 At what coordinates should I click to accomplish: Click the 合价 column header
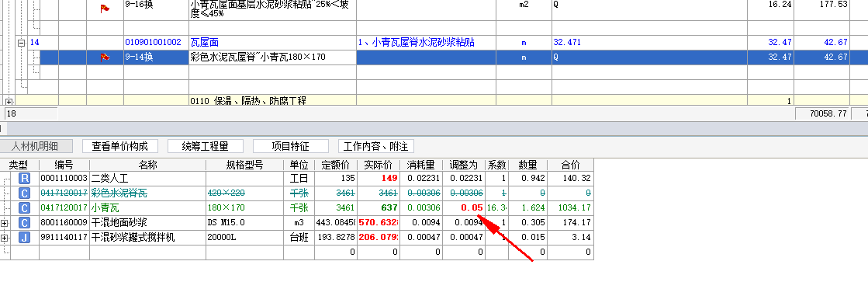click(571, 165)
